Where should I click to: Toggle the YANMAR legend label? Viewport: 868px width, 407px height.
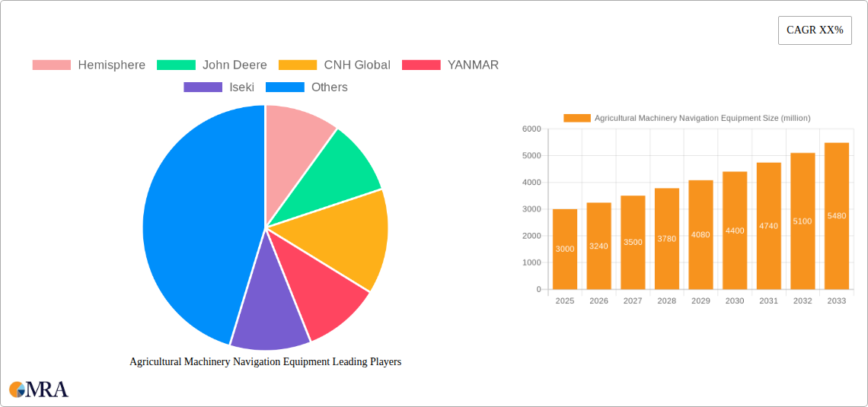click(x=474, y=65)
